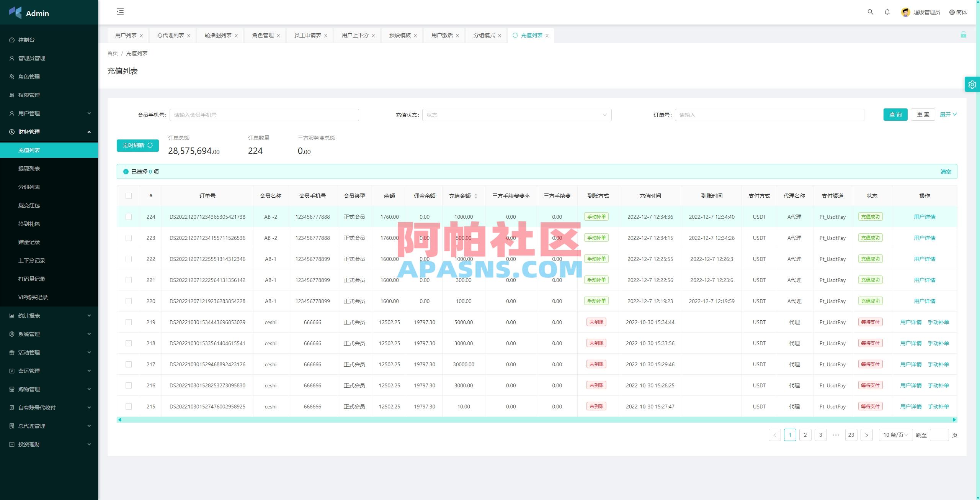Switch language via the 简体 globe icon
980x500 pixels.
click(x=959, y=12)
